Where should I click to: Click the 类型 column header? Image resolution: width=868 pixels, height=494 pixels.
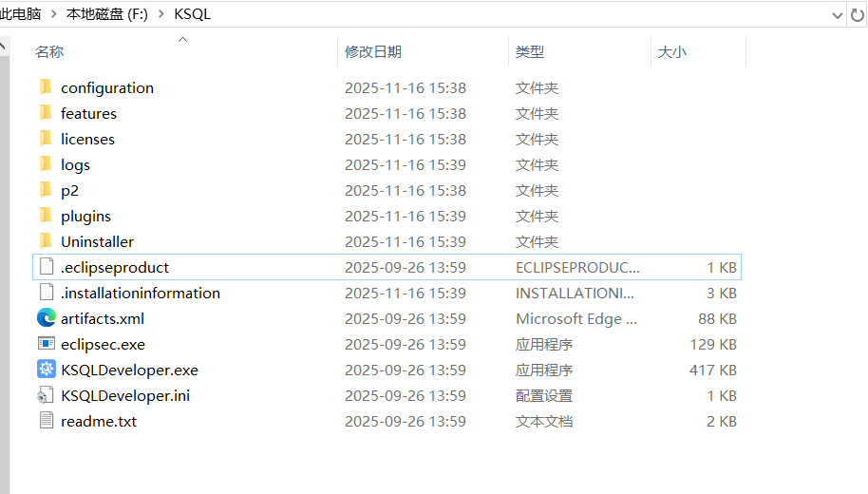[530, 51]
